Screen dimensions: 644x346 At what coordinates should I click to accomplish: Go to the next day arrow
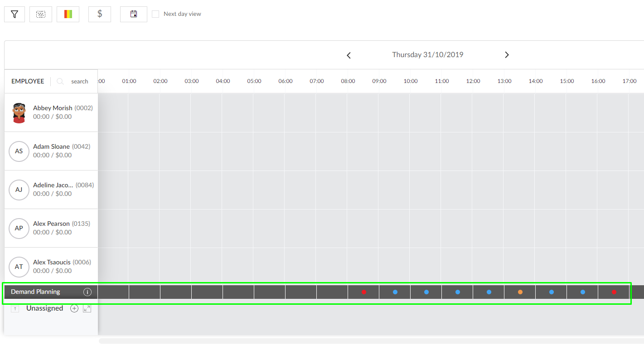click(x=507, y=55)
